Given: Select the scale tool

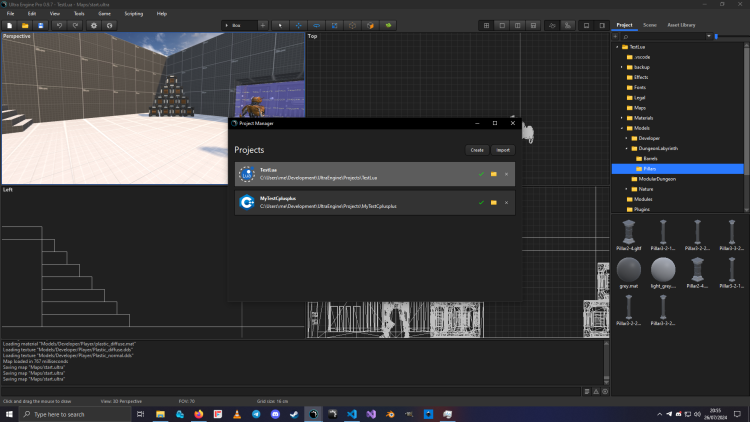Looking at the screenshot, I should pyautogui.click(x=334, y=25).
